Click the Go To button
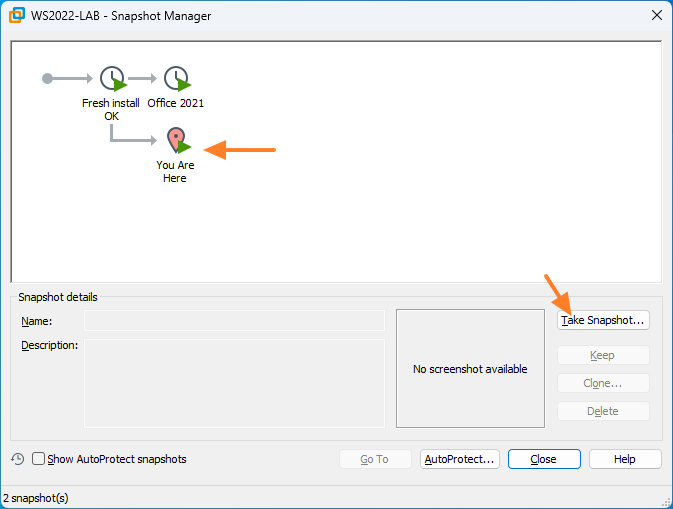The image size is (673, 509). (x=375, y=459)
